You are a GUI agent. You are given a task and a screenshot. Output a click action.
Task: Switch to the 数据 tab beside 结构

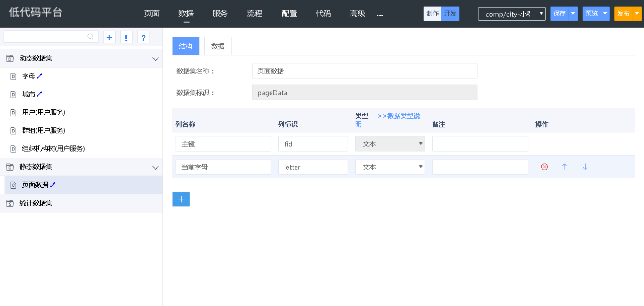[x=218, y=46]
